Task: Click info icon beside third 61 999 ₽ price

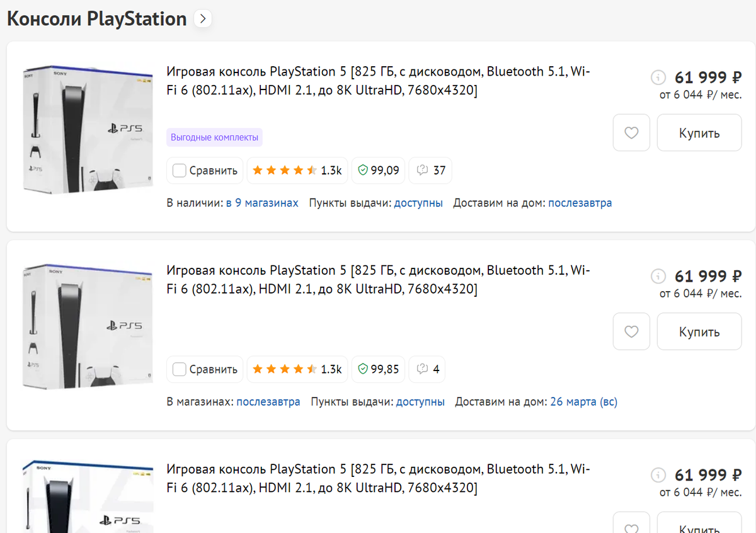Action: (658, 475)
